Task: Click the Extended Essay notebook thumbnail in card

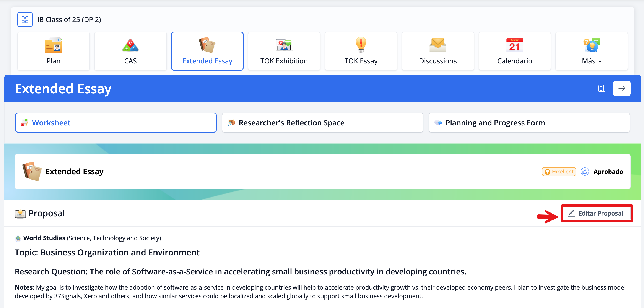Action: pyautogui.click(x=32, y=171)
